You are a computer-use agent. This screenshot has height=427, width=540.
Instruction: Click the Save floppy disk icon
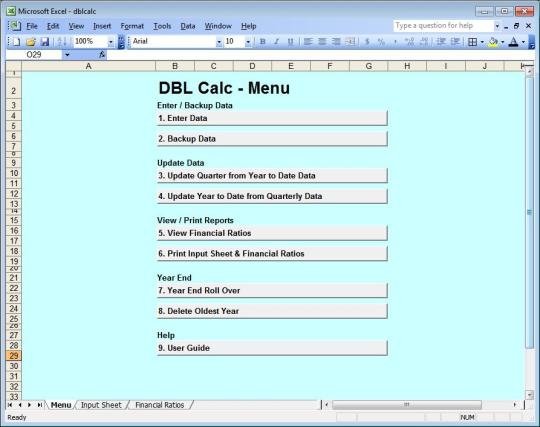click(x=45, y=42)
